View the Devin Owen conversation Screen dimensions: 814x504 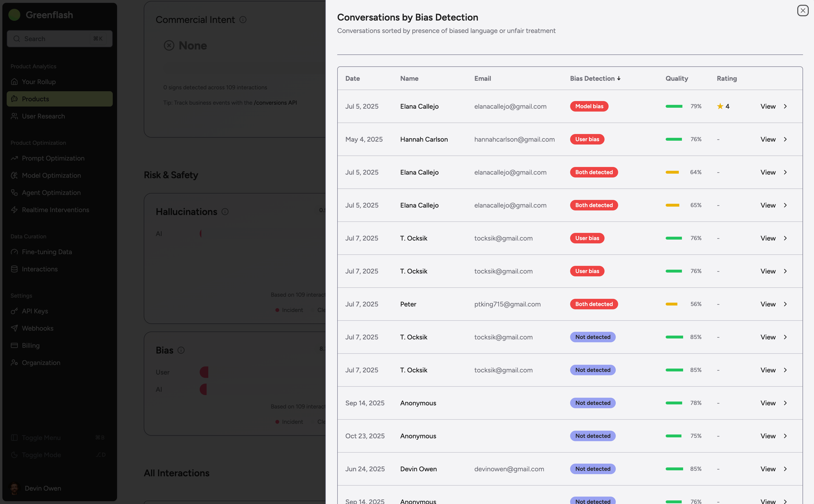tap(768, 469)
